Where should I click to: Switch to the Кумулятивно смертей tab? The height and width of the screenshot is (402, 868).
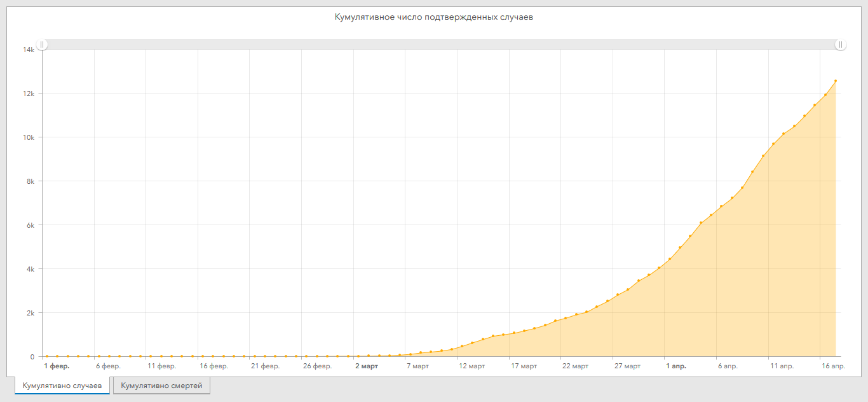point(161,385)
